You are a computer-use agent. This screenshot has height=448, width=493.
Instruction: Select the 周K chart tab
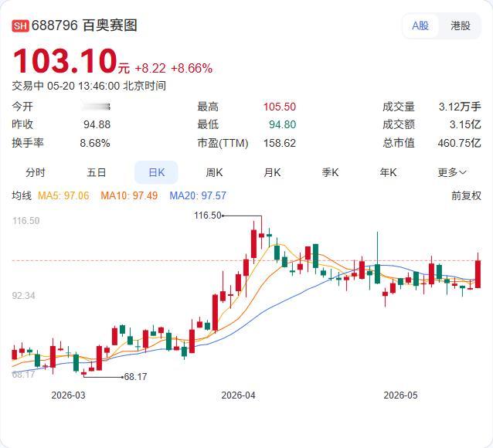click(214, 172)
